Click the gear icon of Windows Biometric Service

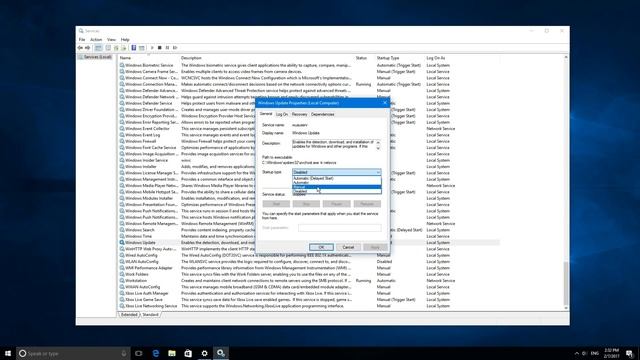tap(122, 65)
